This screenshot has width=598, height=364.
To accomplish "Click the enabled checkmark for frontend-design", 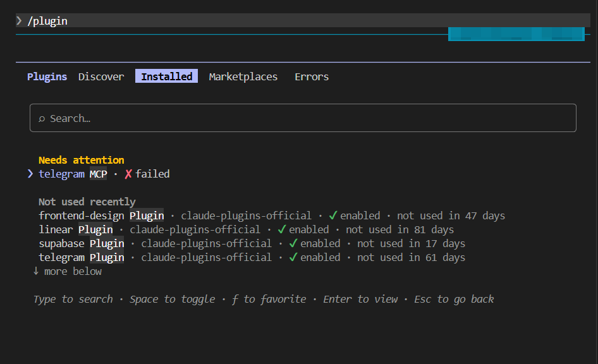I will 333,215.
